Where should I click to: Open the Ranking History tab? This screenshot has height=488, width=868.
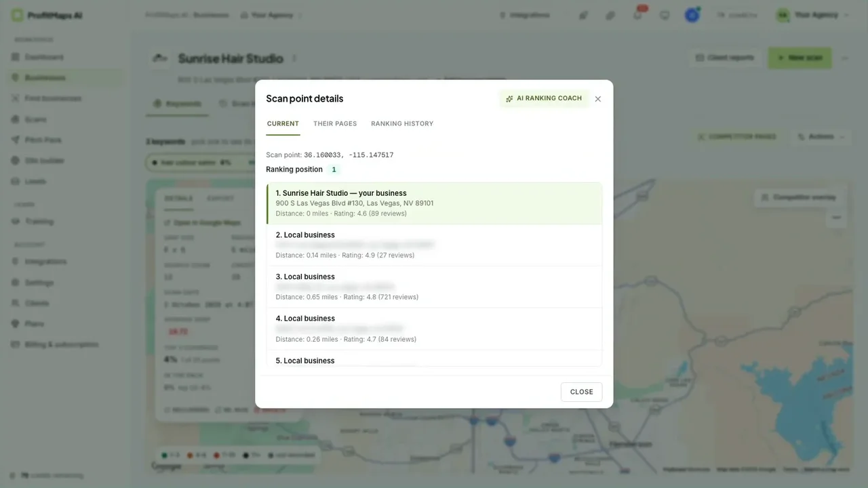(402, 123)
